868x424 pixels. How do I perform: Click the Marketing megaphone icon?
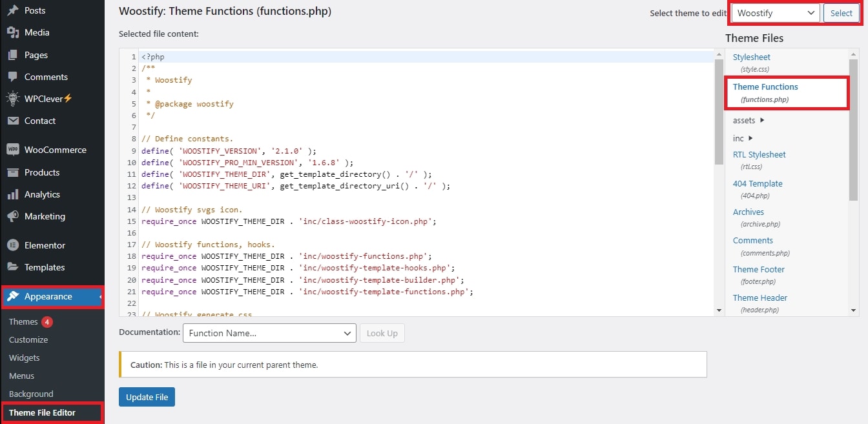coord(12,216)
